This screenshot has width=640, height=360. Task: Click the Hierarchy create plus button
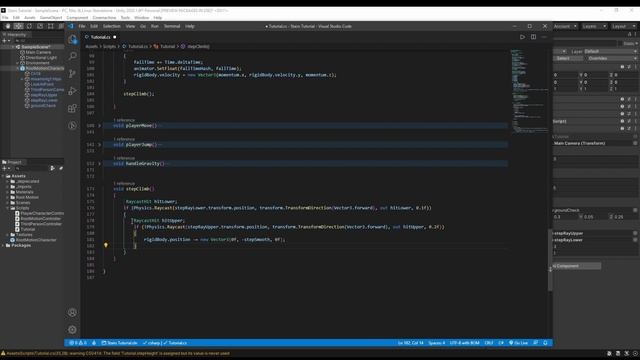click(6, 41)
